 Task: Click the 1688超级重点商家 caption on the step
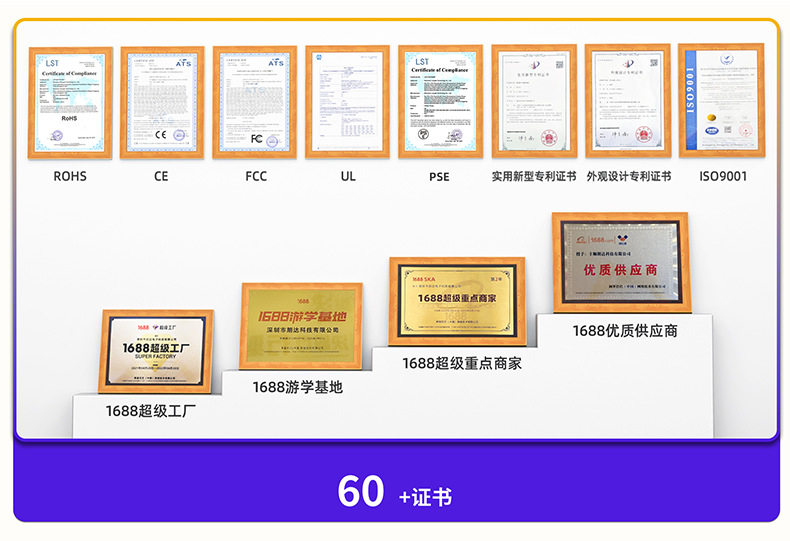point(462,363)
